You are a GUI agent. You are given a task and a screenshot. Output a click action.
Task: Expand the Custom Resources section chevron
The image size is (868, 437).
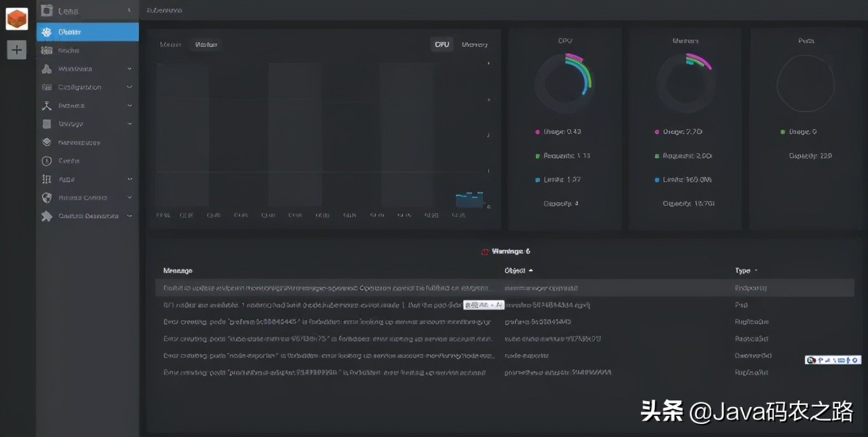130,216
